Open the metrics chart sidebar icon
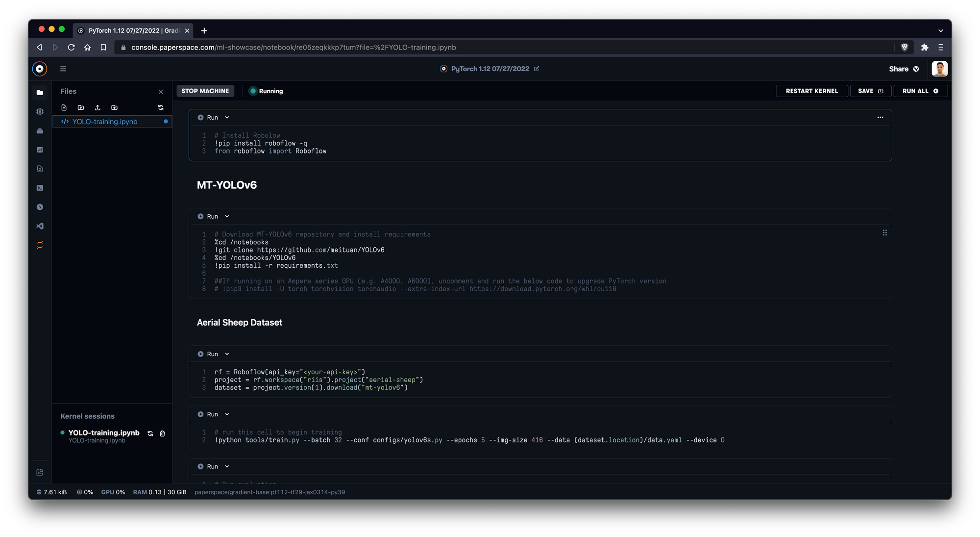This screenshot has height=537, width=980. tap(40, 150)
